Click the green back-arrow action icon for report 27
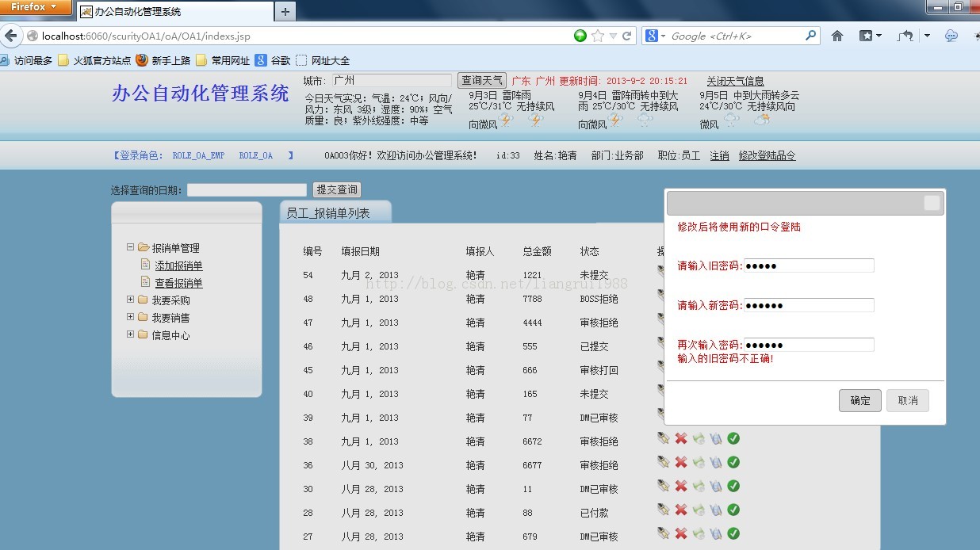 coord(697,533)
